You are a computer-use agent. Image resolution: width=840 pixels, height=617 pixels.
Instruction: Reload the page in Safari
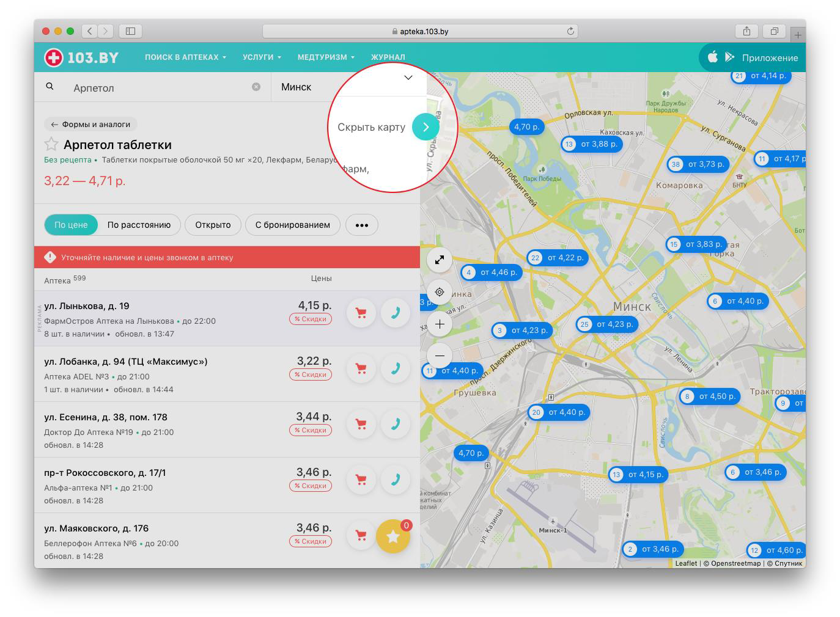coord(570,31)
